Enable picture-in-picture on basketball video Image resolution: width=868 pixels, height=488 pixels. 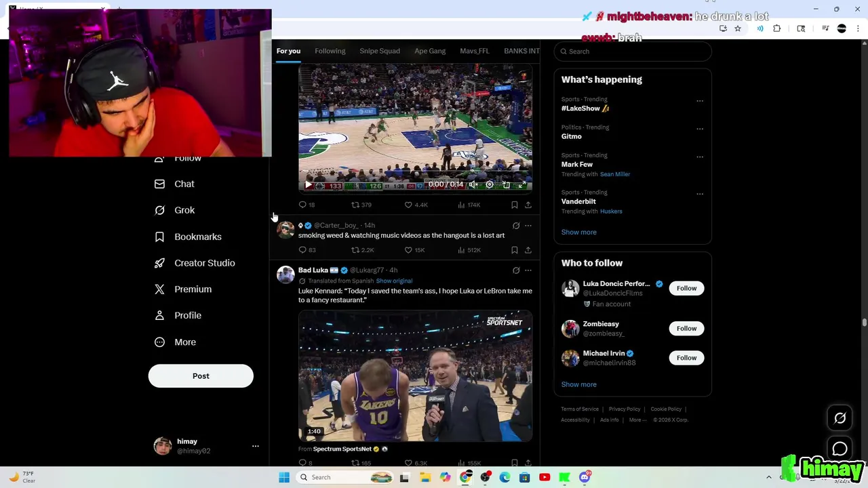pos(506,184)
